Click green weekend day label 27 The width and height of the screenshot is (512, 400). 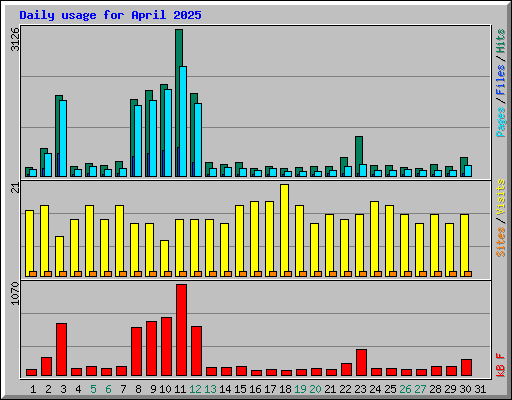click(x=420, y=389)
